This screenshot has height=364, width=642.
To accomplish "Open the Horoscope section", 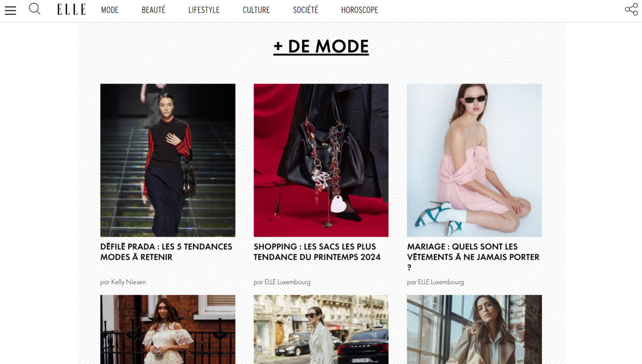I will [x=360, y=10].
